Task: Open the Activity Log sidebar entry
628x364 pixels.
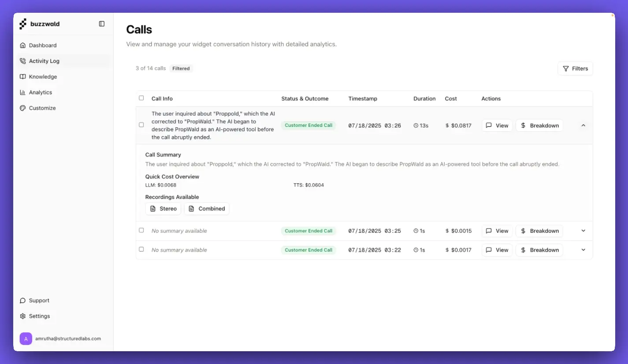Action: coord(44,61)
